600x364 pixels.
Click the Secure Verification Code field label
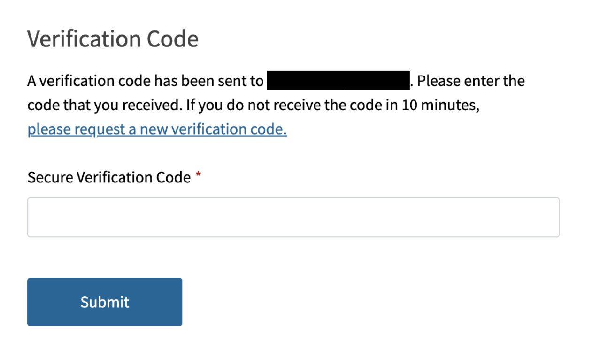pyautogui.click(x=109, y=177)
